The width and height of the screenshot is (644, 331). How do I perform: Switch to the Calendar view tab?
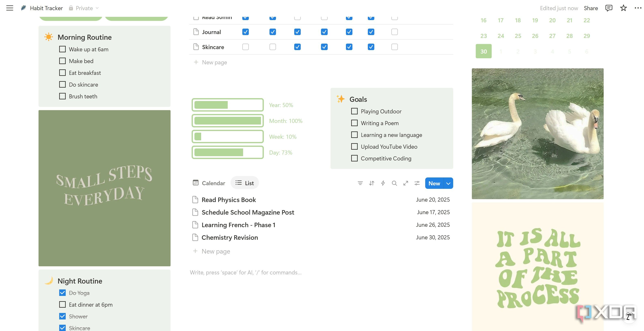209,183
